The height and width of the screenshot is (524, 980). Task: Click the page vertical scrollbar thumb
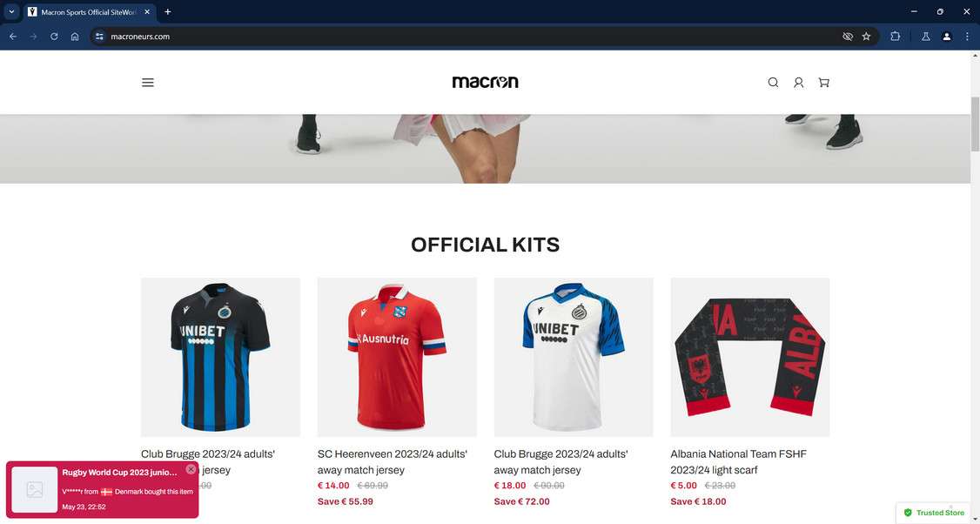pyautogui.click(x=975, y=124)
